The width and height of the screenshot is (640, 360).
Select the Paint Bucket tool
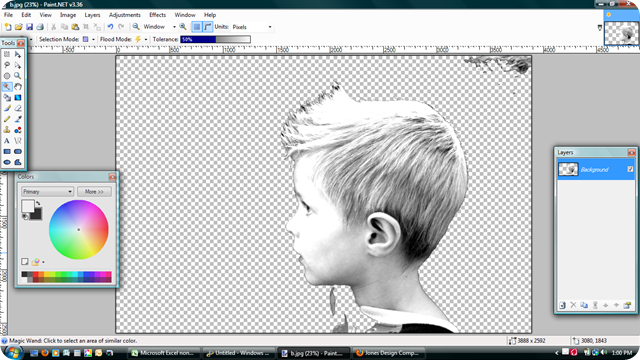7,98
